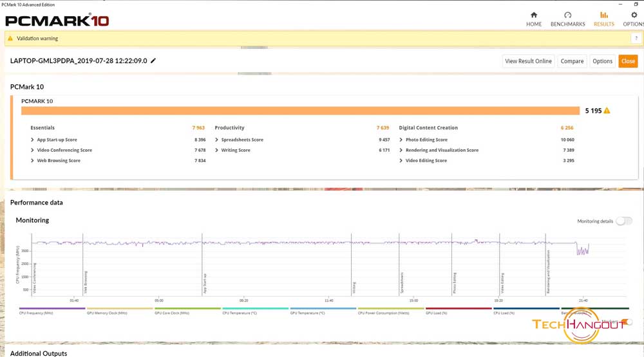Viewport: 644px width, 357px height.
Task: Click the Validation warning text
Action: (37, 38)
